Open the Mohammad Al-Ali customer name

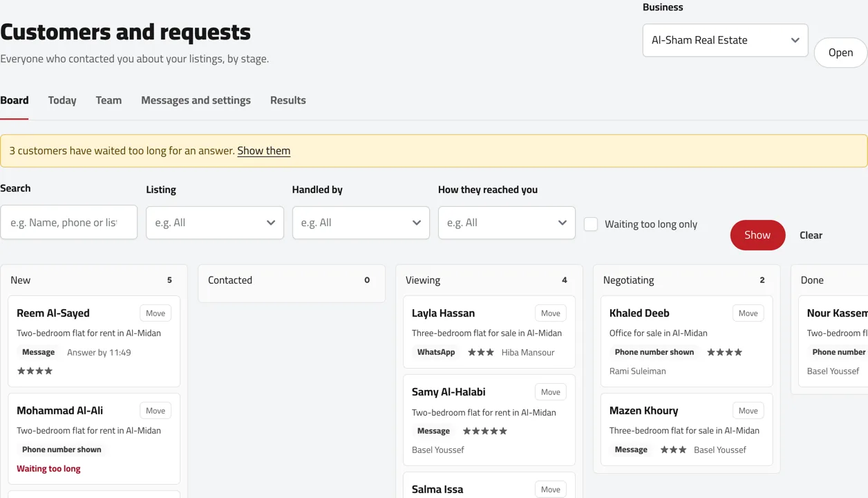coord(59,411)
